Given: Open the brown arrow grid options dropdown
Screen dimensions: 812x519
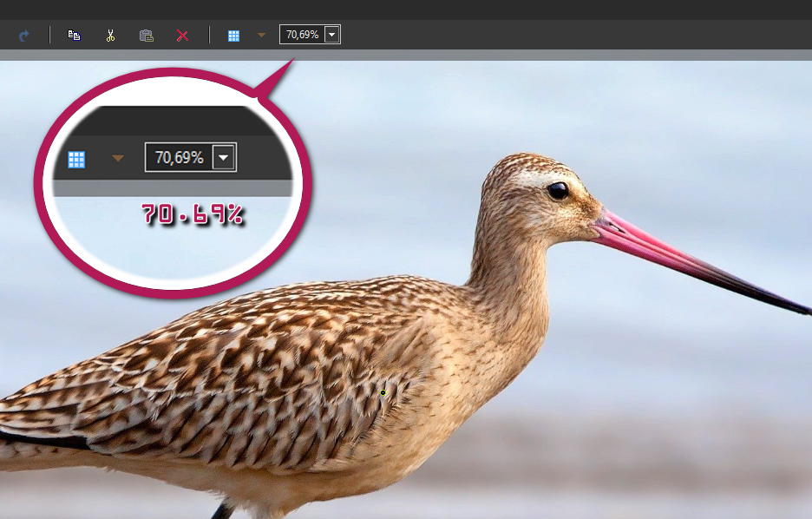Looking at the screenshot, I should (x=261, y=35).
